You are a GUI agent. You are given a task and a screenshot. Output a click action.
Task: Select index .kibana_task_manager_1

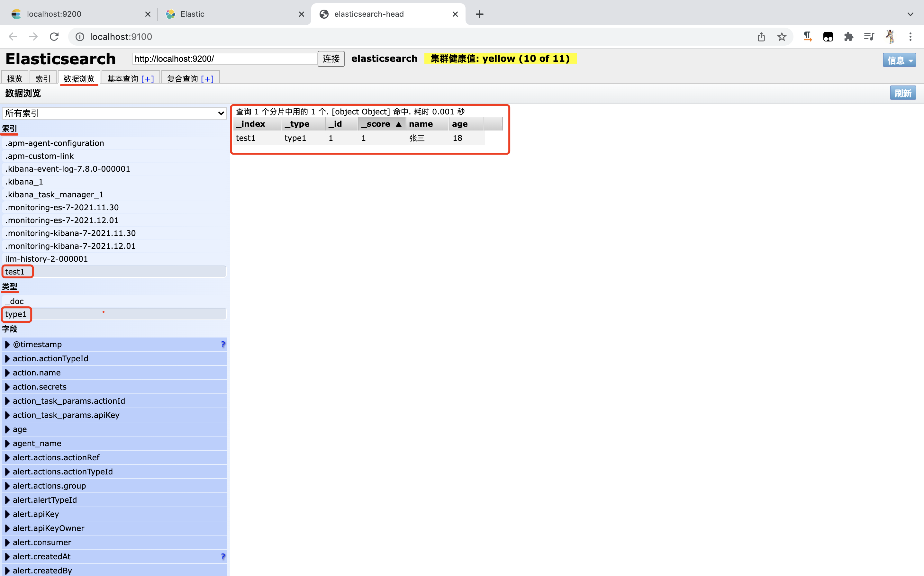pos(114,195)
